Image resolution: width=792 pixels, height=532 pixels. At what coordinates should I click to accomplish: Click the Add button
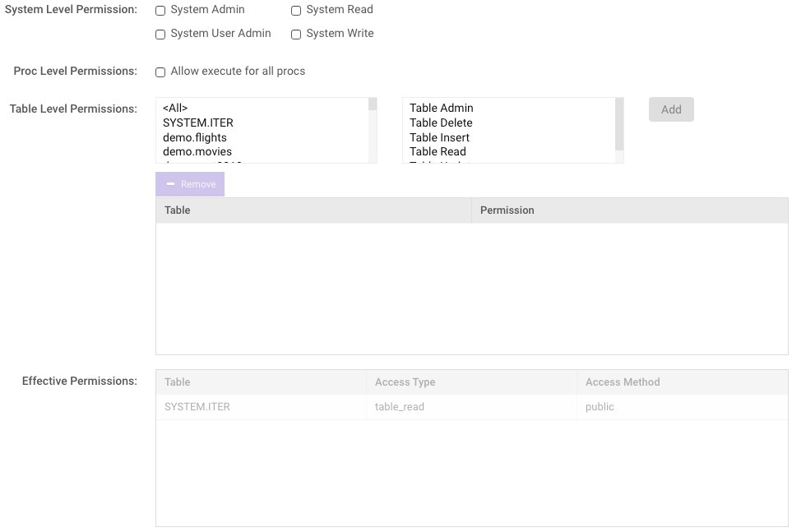coord(671,109)
